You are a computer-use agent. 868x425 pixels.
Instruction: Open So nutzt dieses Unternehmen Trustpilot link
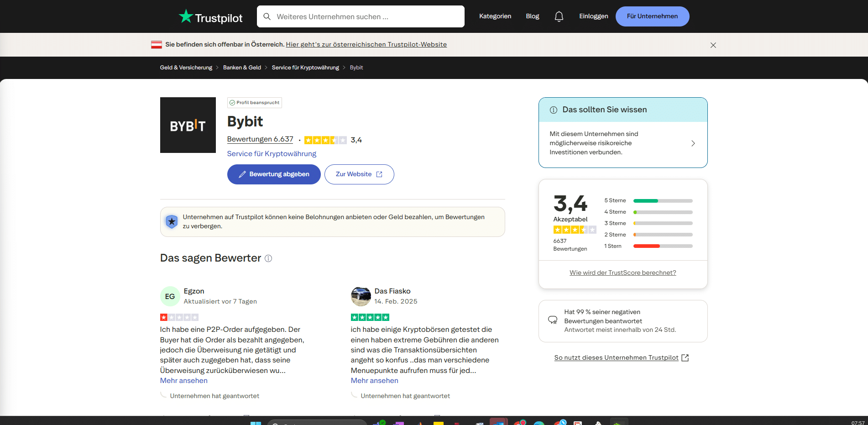click(616, 358)
